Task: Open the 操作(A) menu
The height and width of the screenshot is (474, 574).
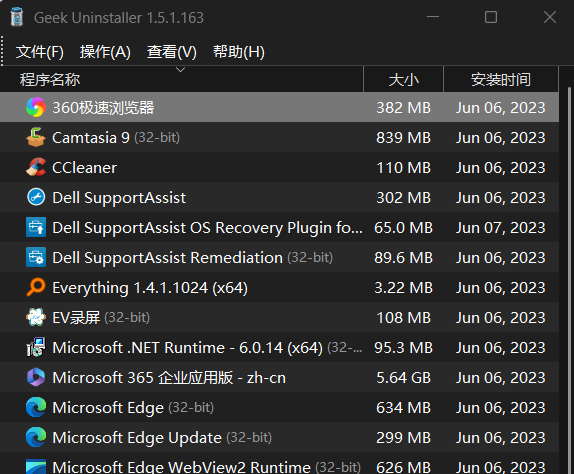Action: 105,52
